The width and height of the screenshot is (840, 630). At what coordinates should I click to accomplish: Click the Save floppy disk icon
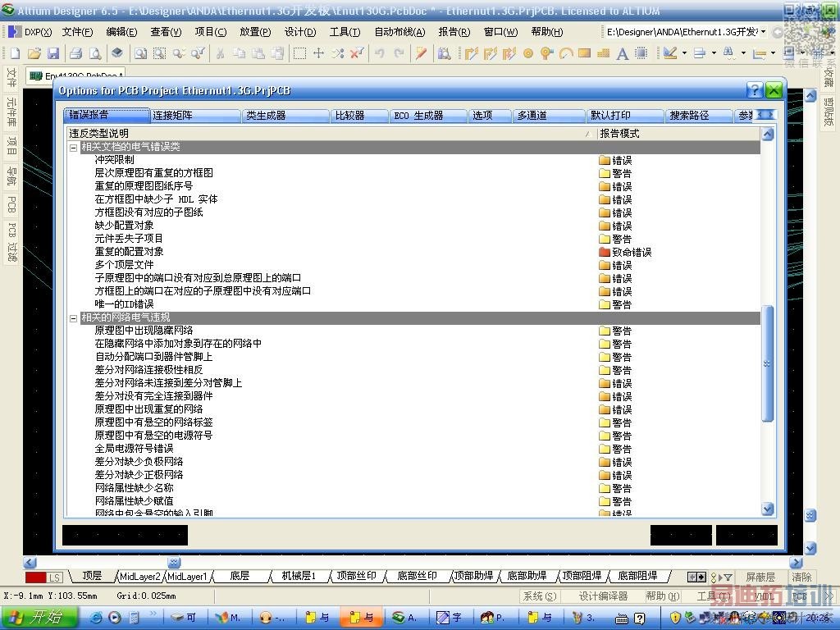tap(53, 53)
